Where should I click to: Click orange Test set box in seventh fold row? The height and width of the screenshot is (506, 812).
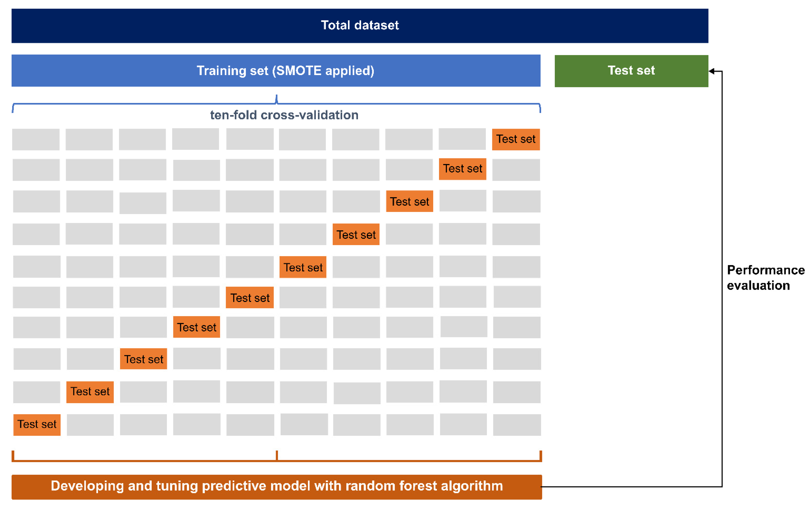(x=196, y=327)
